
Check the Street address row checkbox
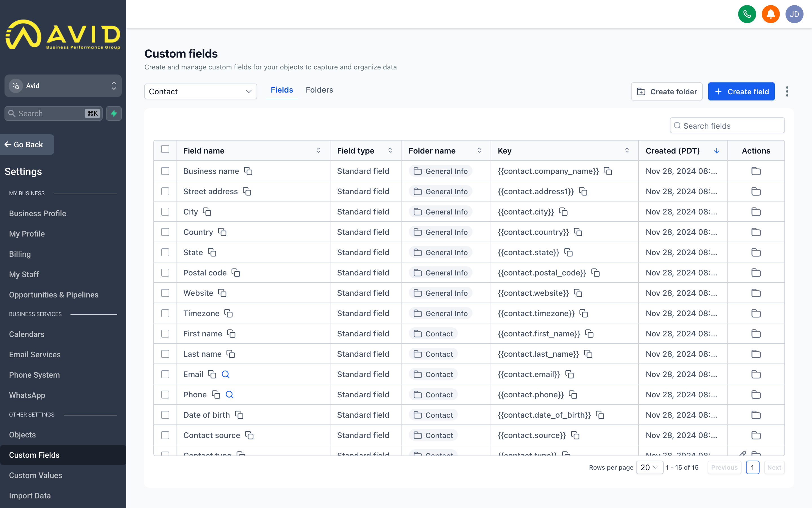(165, 192)
